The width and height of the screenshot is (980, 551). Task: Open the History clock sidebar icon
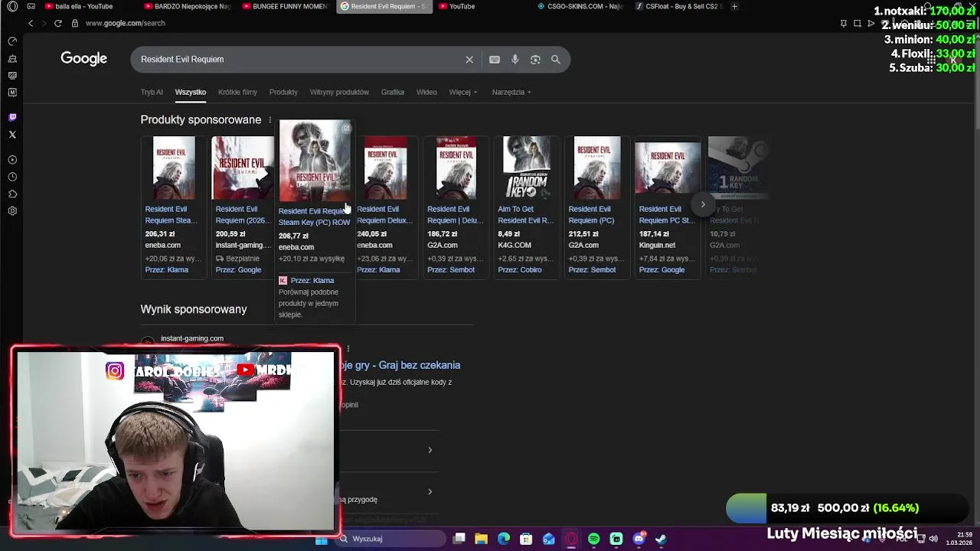[x=12, y=177]
